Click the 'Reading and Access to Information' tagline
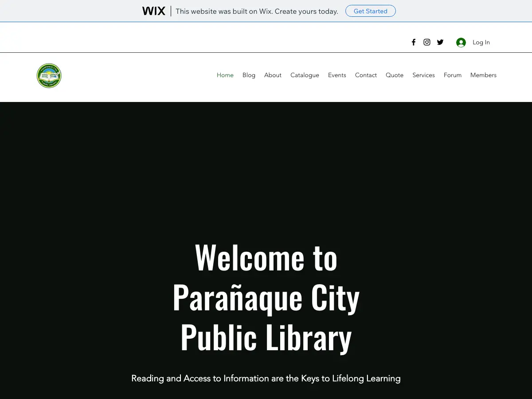Screen dimensions: 532x399 point(266,379)
